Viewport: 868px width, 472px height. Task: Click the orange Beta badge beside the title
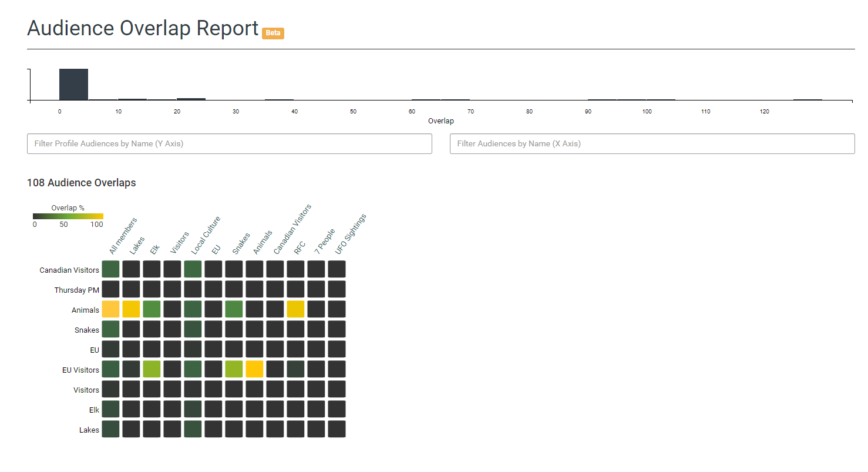point(273,33)
